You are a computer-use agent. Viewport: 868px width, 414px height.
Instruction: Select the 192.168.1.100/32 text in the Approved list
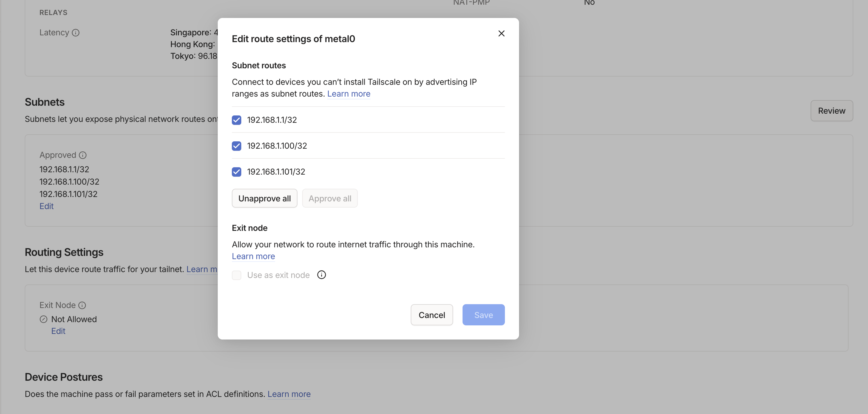69,182
